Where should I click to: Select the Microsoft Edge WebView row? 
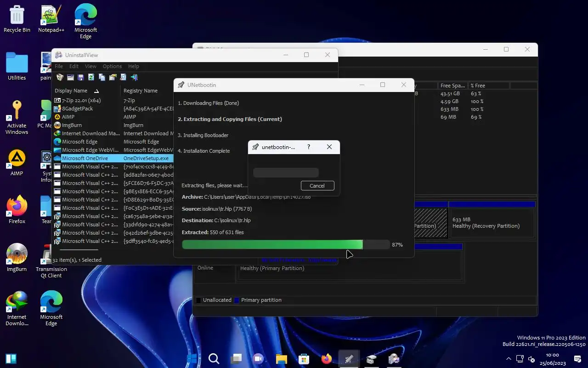tap(113, 150)
